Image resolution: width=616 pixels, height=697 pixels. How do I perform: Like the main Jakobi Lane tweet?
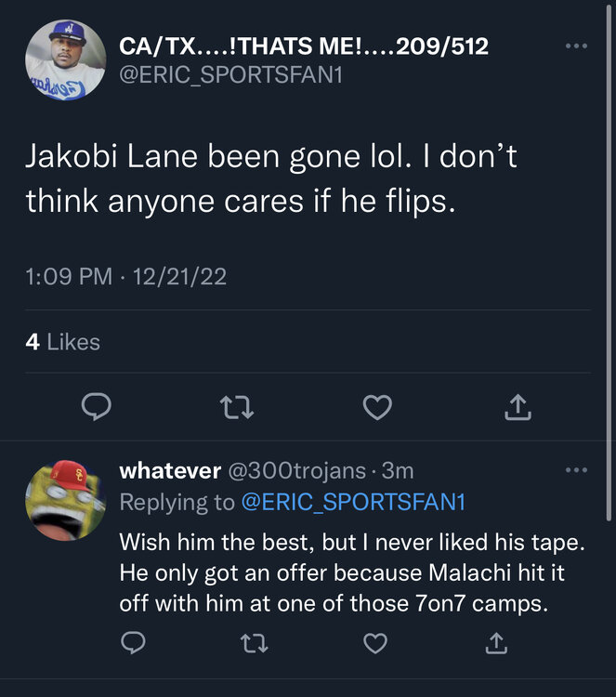pyautogui.click(x=376, y=406)
